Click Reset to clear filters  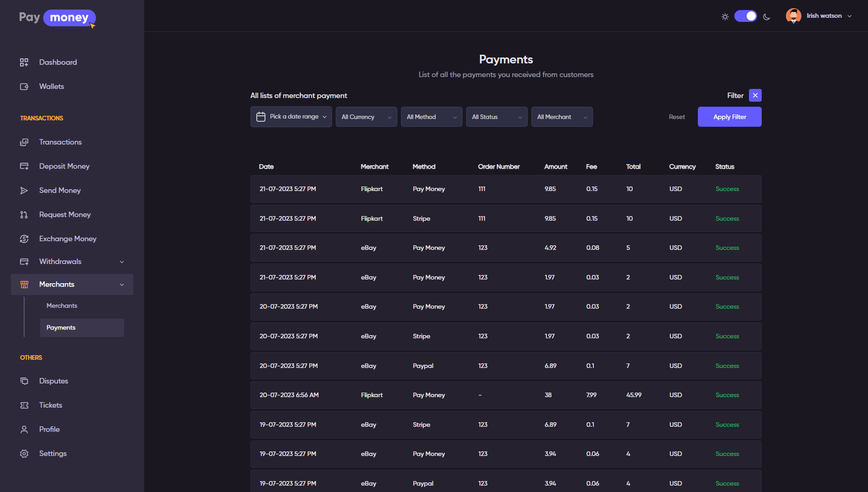pyautogui.click(x=676, y=117)
